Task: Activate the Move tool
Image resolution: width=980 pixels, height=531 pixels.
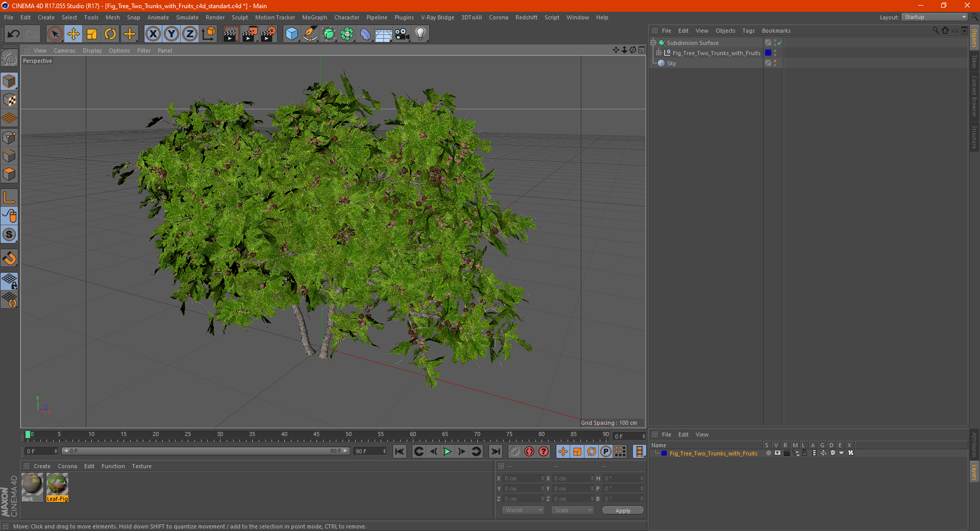Action: pyautogui.click(x=73, y=34)
